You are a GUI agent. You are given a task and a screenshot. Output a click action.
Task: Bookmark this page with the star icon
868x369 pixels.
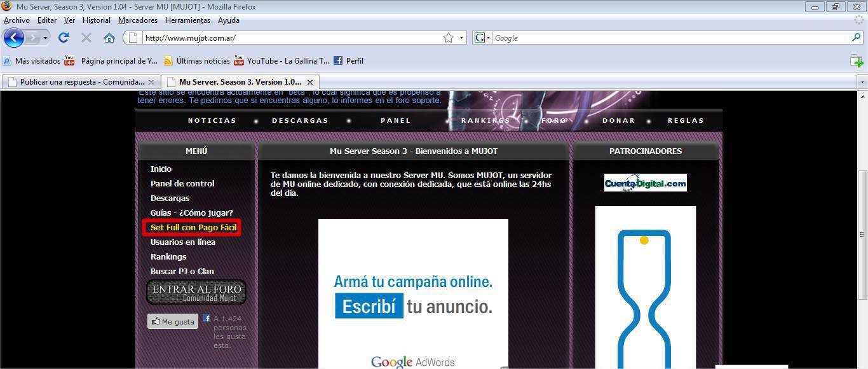(449, 38)
